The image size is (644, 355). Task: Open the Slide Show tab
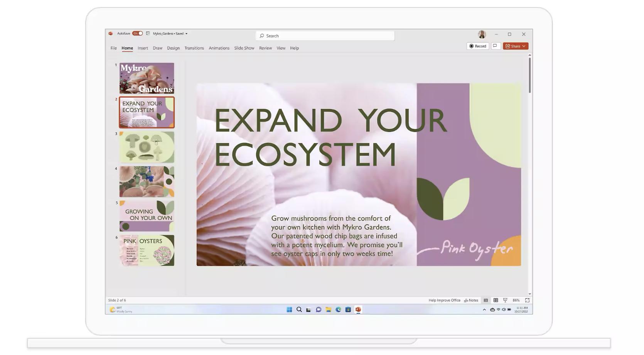click(244, 48)
